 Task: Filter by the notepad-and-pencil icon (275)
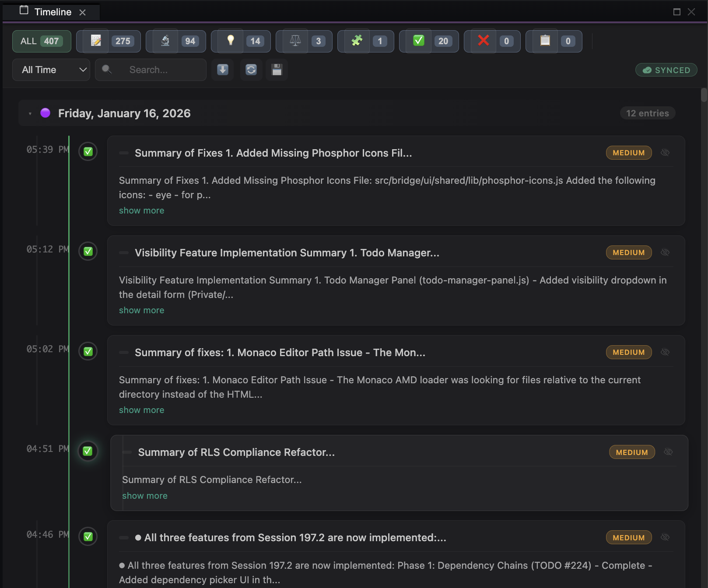(x=108, y=41)
